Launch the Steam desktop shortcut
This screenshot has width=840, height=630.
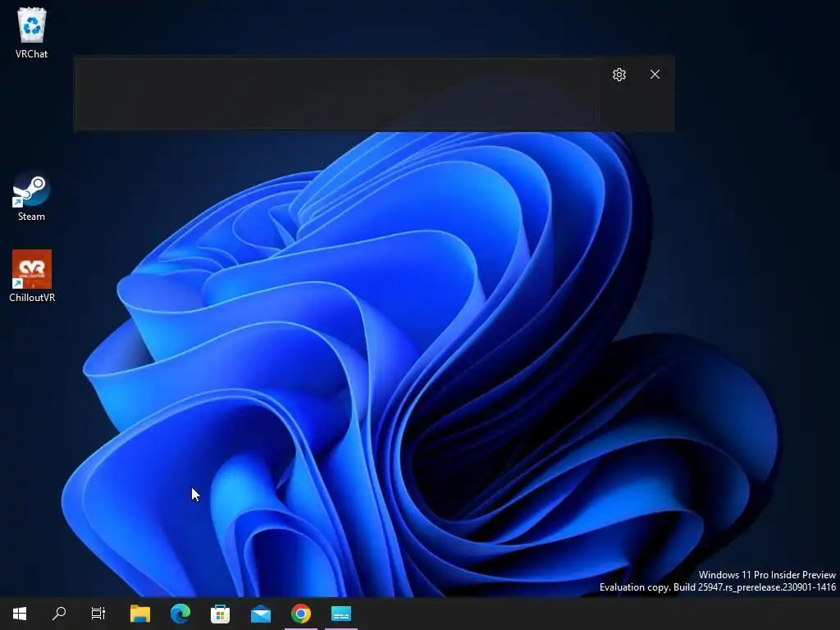[32, 196]
